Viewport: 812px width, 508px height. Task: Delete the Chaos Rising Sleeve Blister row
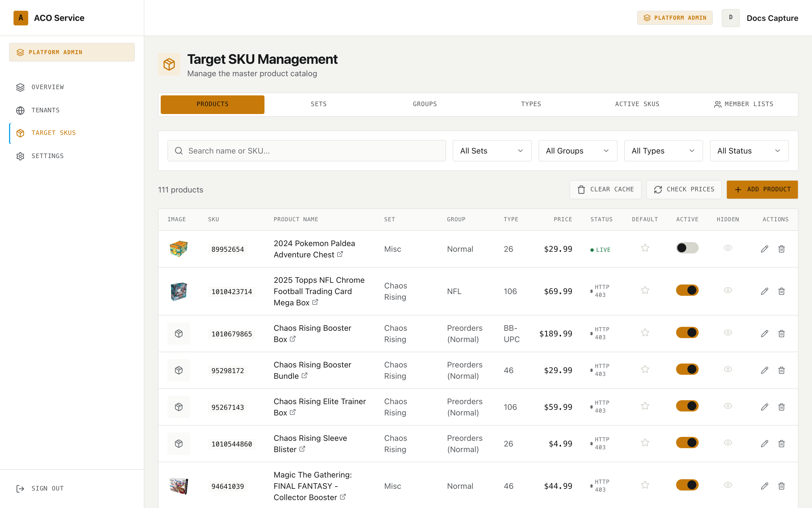pos(782,444)
